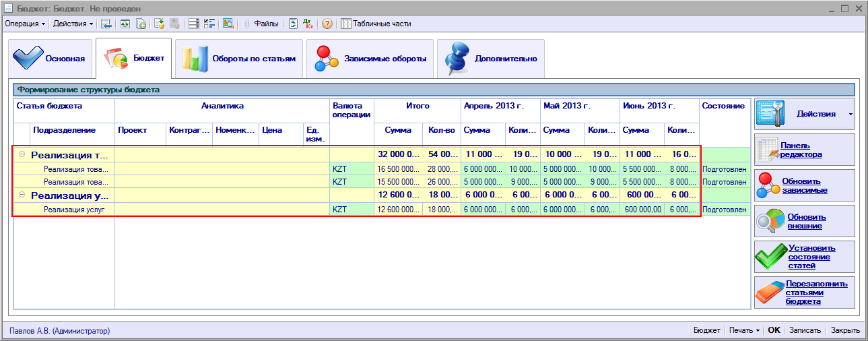The width and height of the screenshot is (868, 341).
Task: Click the ДтКт postings toolbar icon
Action: [309, 24]
